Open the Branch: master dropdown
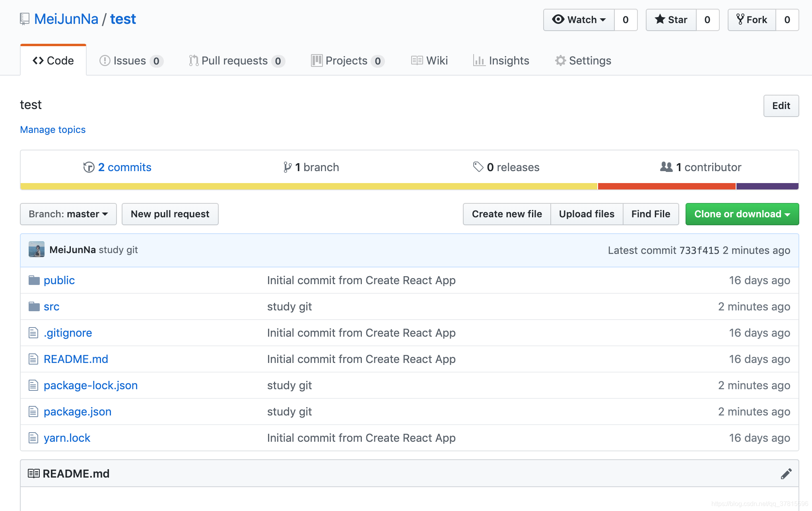Image resolution: width=812 pixels, height=511 pixels. (68, 214)
